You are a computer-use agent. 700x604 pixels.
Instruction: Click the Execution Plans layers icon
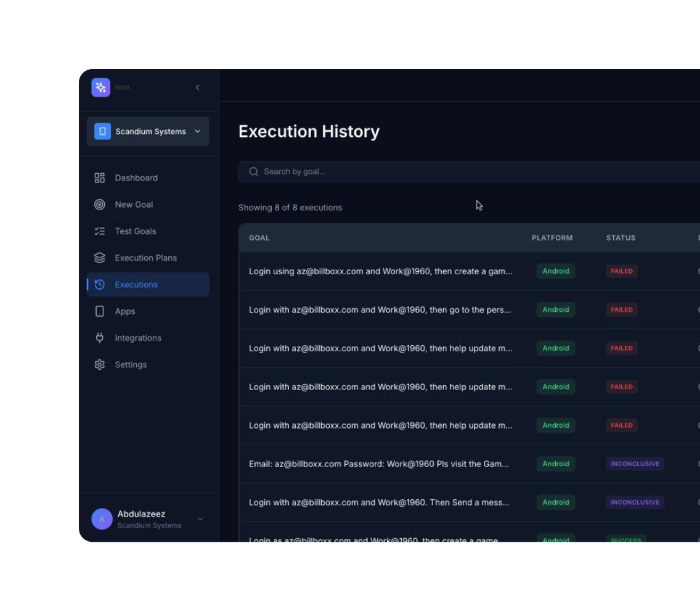pyautogui.click(x=100, y=258)
